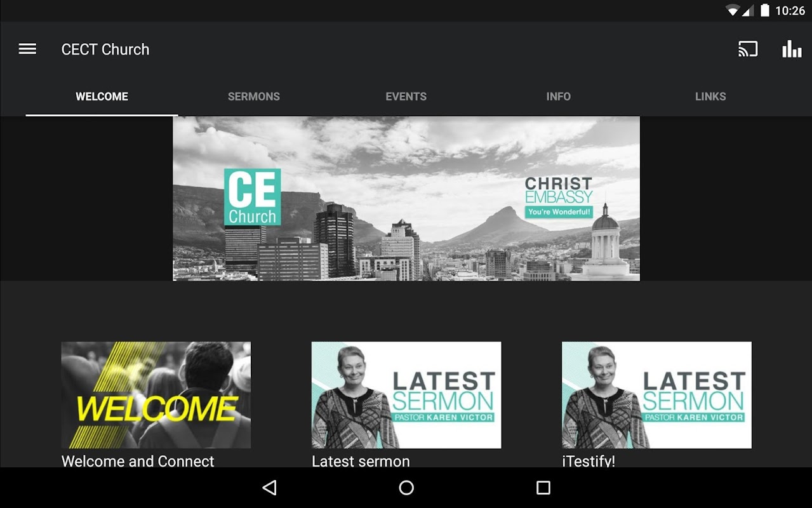
Task: Switch to the SERMONS tab
Action: pos(254,97)
